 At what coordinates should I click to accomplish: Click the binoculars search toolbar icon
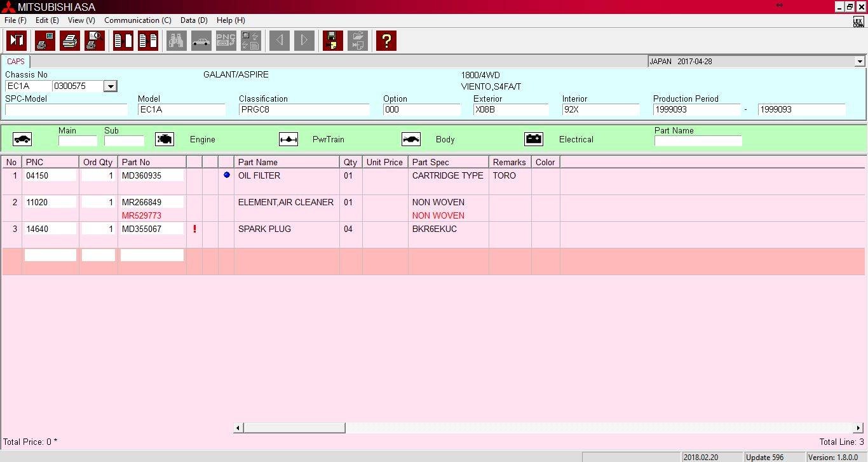pos(177,41)
